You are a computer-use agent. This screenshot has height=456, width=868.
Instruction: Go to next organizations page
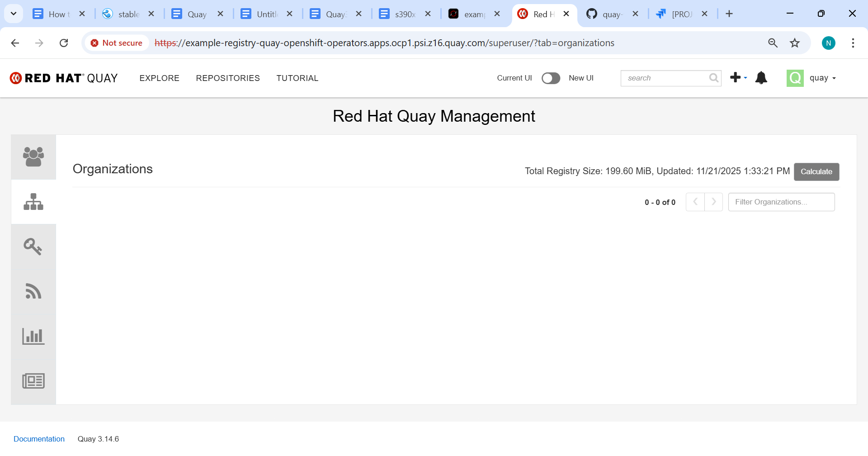coord(713,202)
